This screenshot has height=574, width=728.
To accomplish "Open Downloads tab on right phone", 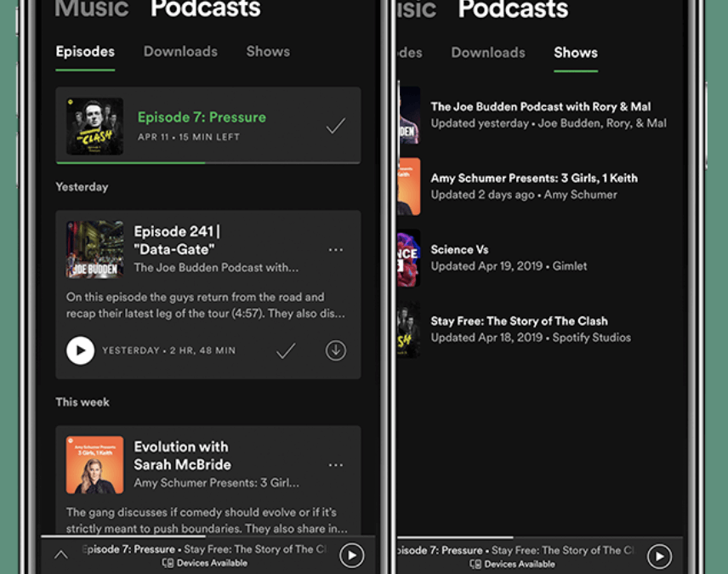I will point(488,53).
